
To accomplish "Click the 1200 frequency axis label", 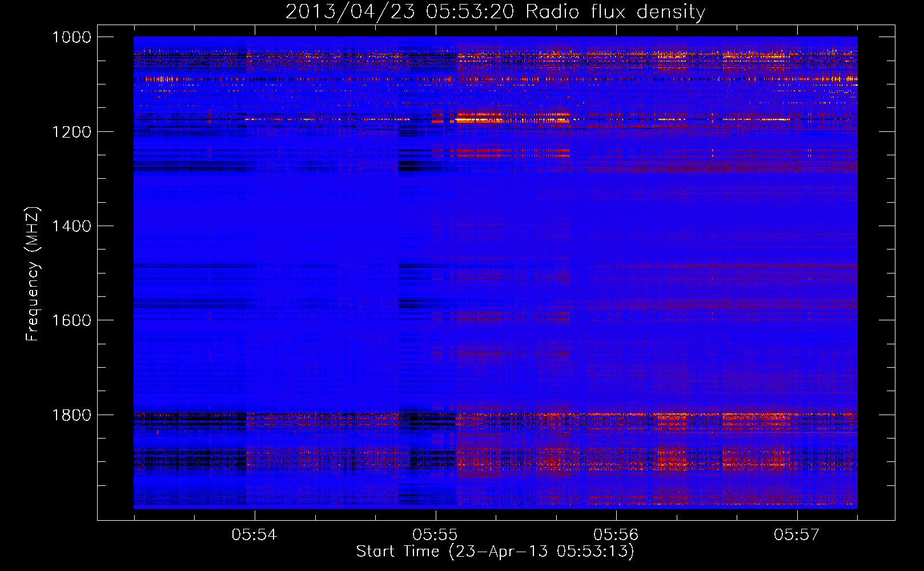I will [71, 132].
